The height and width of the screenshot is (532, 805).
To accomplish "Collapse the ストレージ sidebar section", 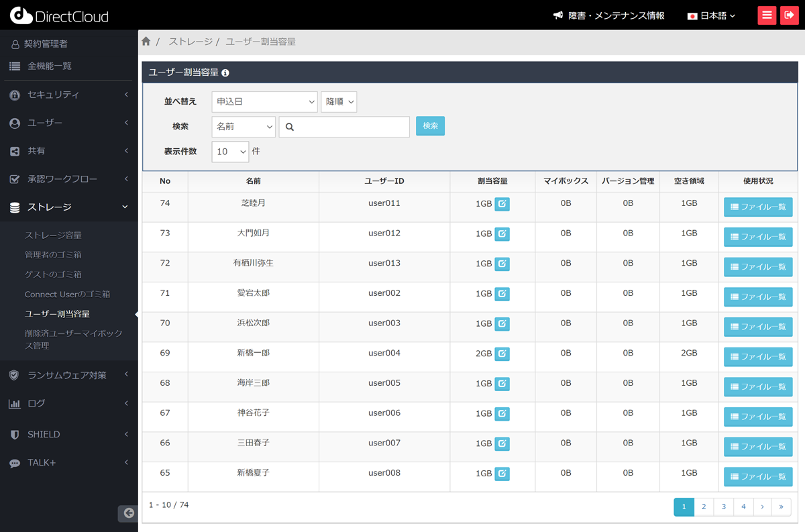I will 69,207.
